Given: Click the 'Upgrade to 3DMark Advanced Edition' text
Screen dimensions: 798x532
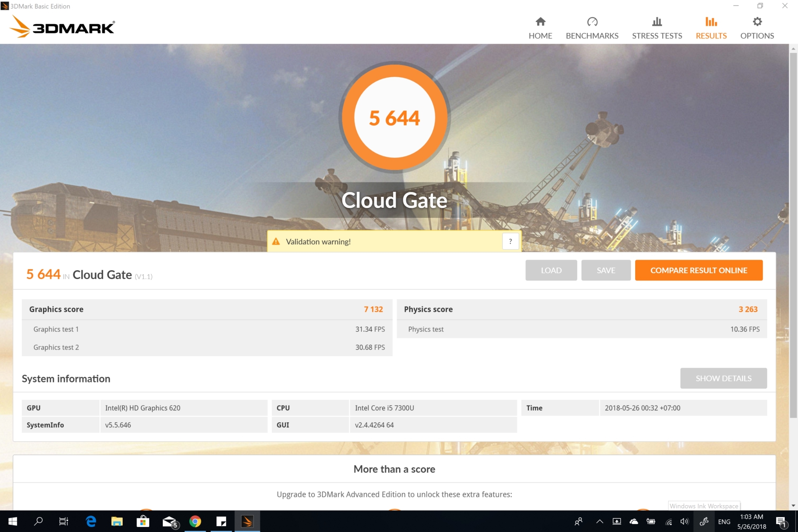Looking at the screenshot, I should 394,494.
